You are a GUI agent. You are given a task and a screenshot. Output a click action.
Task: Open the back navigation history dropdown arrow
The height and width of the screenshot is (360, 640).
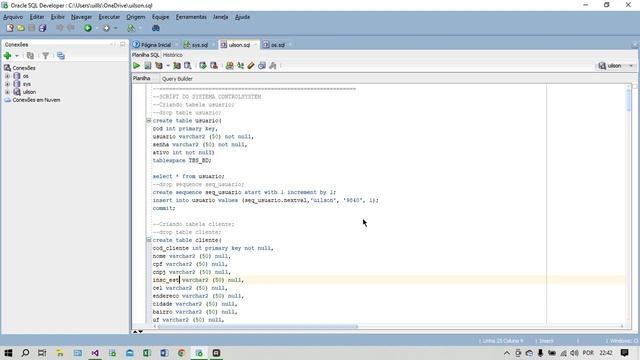(x=97, y=28)
